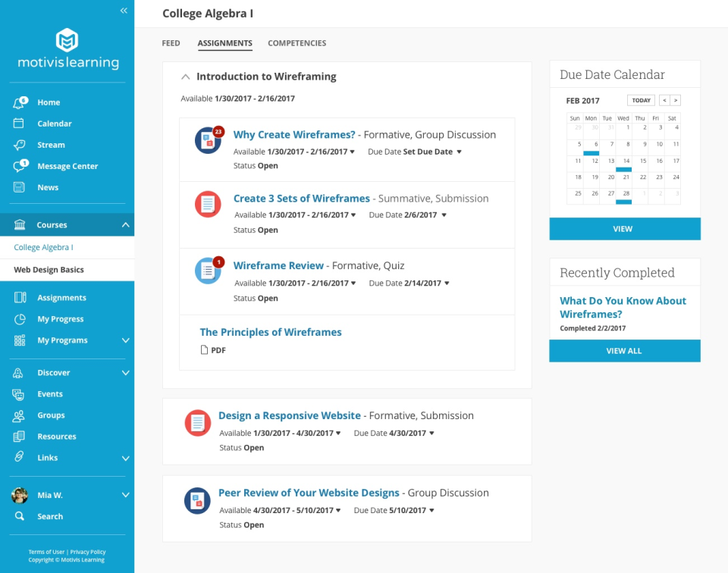Open the Events icon in sidebar

[20, 394]
